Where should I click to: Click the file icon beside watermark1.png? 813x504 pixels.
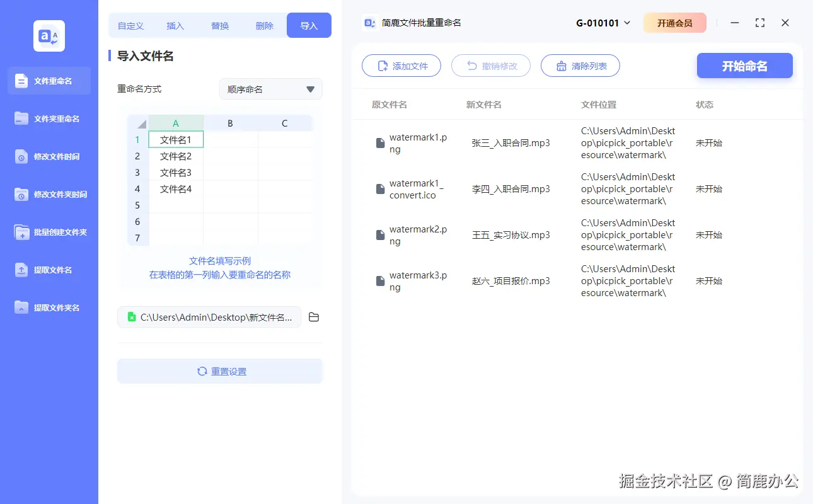tap(380, 143)
